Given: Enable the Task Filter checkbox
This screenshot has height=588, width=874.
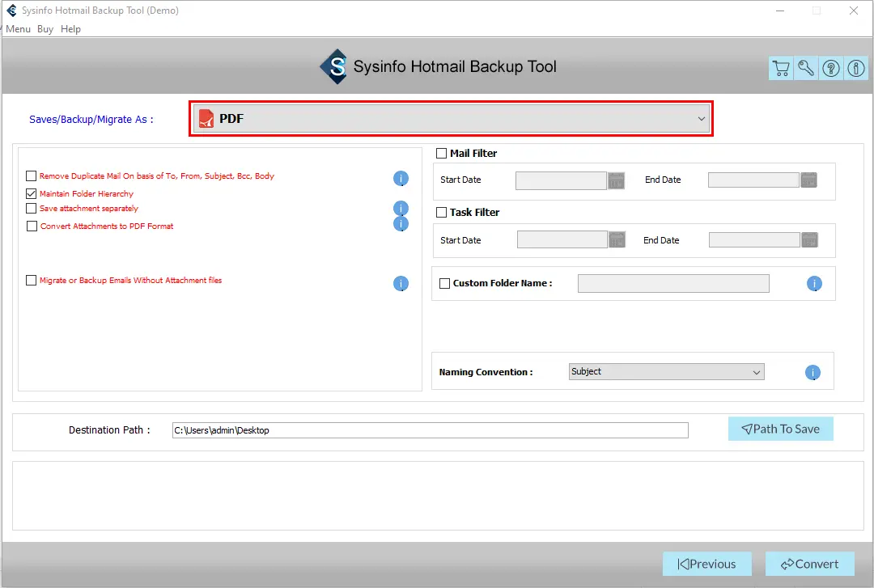Looking at the screenshot, I should tap(442, 213).
